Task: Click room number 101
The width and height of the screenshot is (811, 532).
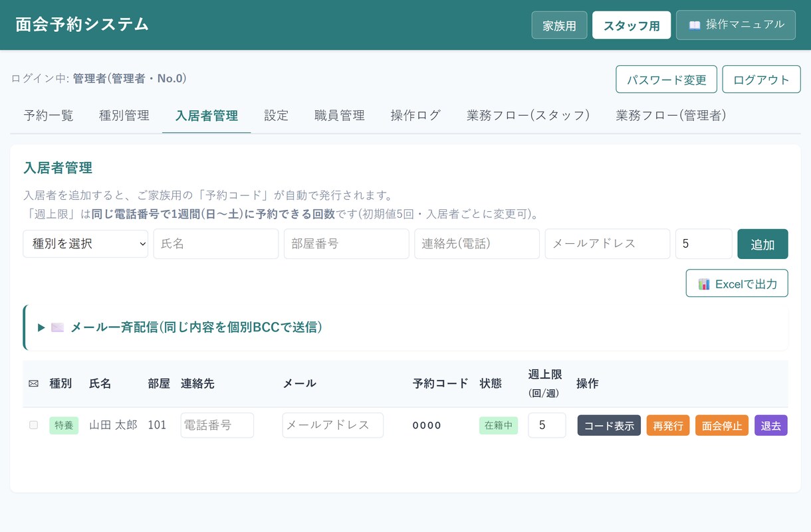Action: pos(157,425)
